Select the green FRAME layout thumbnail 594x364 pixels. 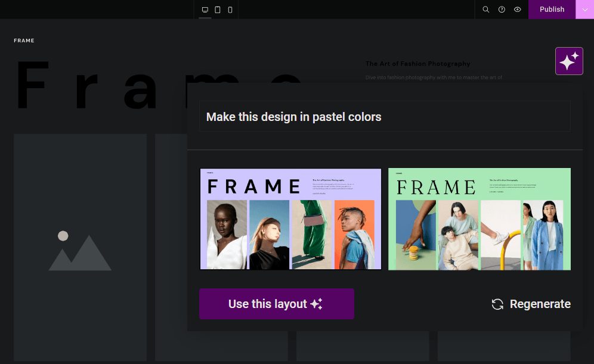click(479, 219)
